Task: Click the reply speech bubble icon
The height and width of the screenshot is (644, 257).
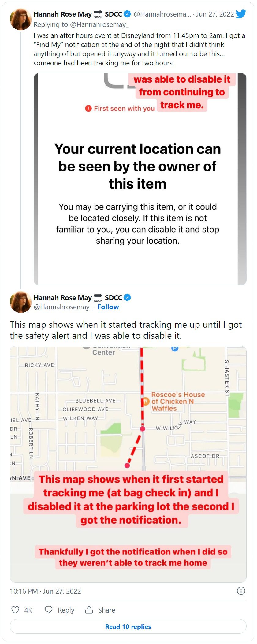Action: coord(49,610)
